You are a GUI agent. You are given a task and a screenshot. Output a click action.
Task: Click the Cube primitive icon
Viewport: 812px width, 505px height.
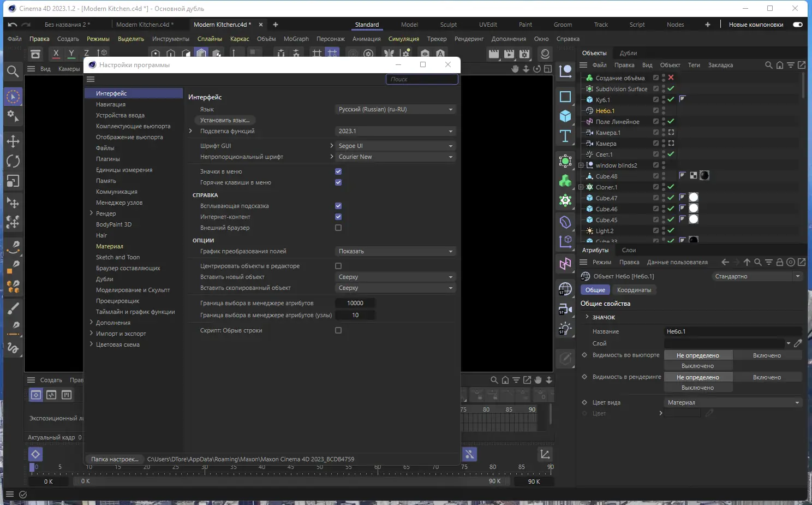pos(565,116)
